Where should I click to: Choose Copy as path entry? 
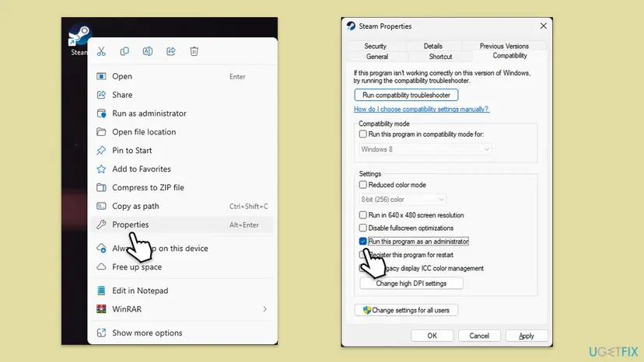[182, 206]
